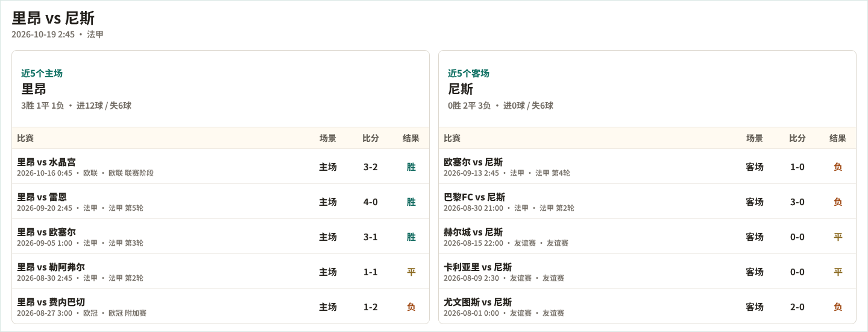Click the 3-2 score for 里昂 vs 水晶宫

[x=371, y=167]
